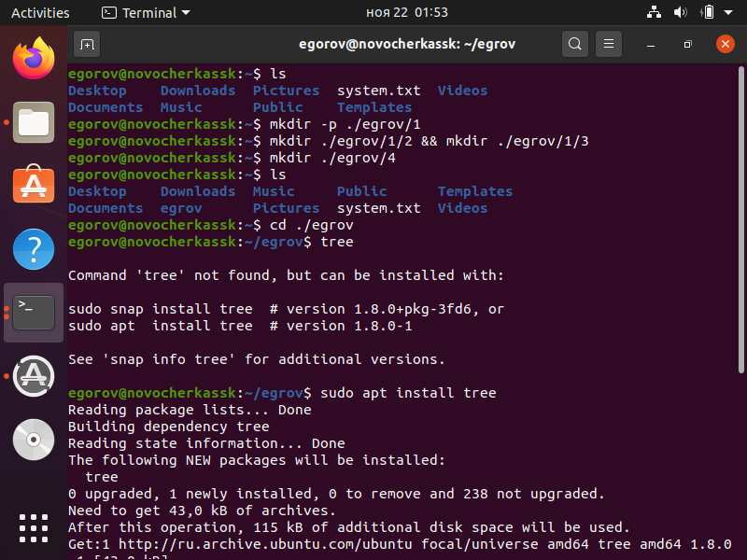Click the terminal window title text
Image resolution: width=747 pixels, height=560 pixels.
406,44
